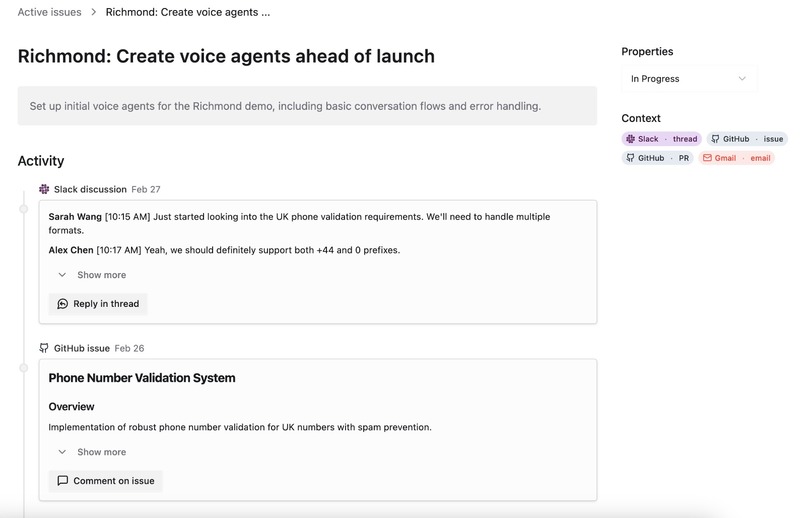
Task: Open the In Progress status dropdown
Action: pos(688,79)
